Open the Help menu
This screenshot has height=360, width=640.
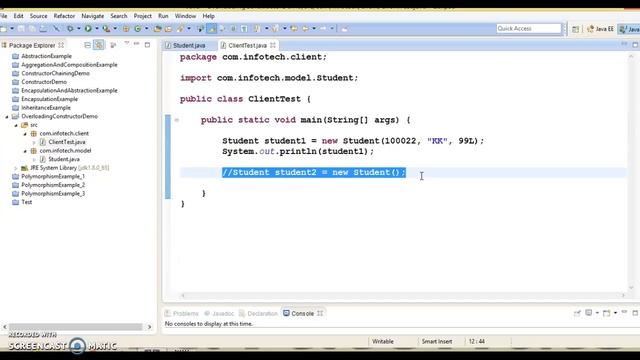click(208, 16)
